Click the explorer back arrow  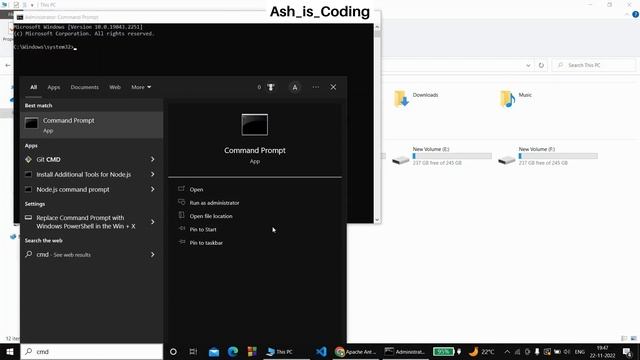click(7, 65)
